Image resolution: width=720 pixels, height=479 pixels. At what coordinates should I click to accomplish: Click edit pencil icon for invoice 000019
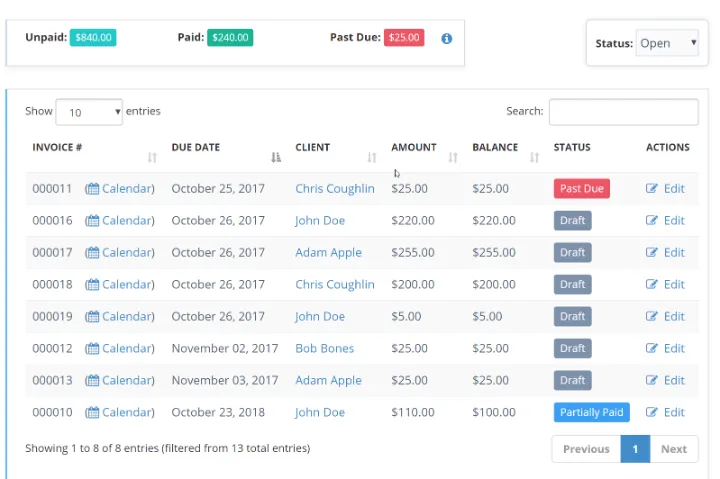coord(652,316)
